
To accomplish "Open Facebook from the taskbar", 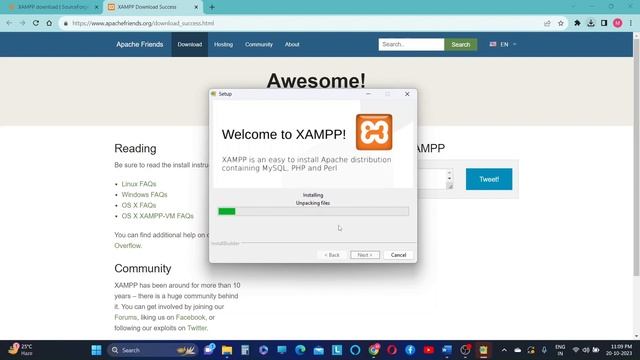I will (x=410, y=350).
